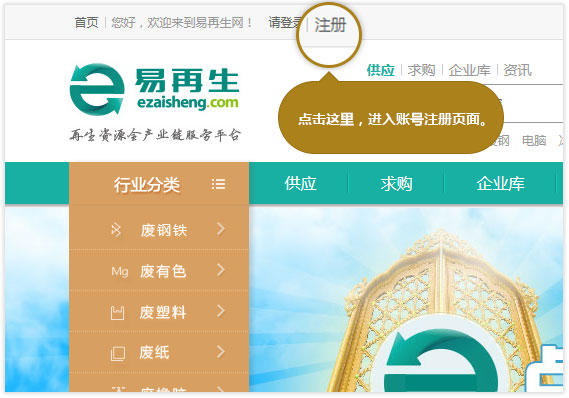Expand the 废塑料 submenu arrow

221,311
